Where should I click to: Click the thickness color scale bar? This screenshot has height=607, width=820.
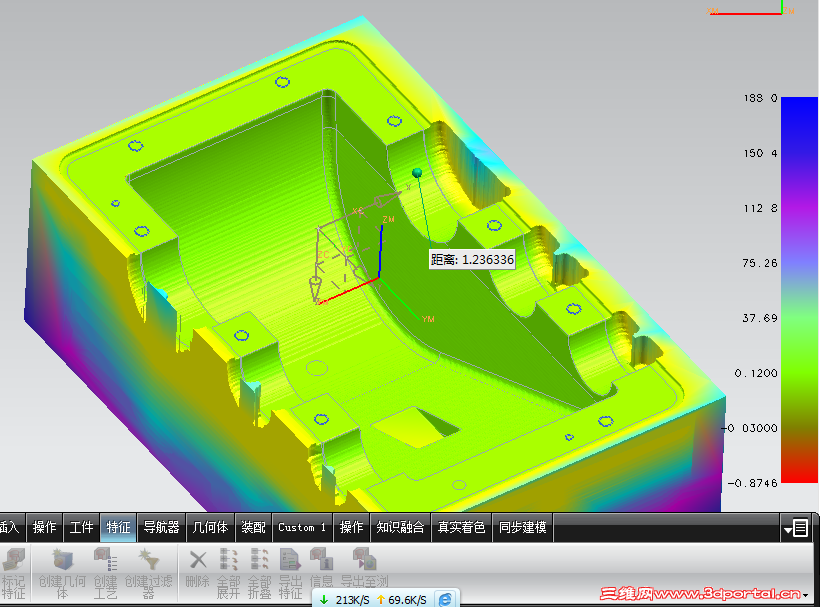(x=799, y=290)
